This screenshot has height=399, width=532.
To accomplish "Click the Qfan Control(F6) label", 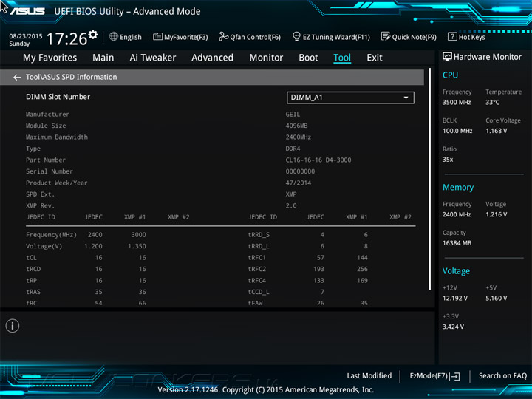I will 255,37.
